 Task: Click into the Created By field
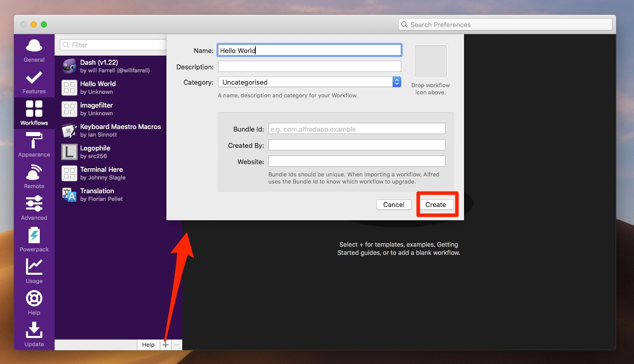(x=357, y=145)
